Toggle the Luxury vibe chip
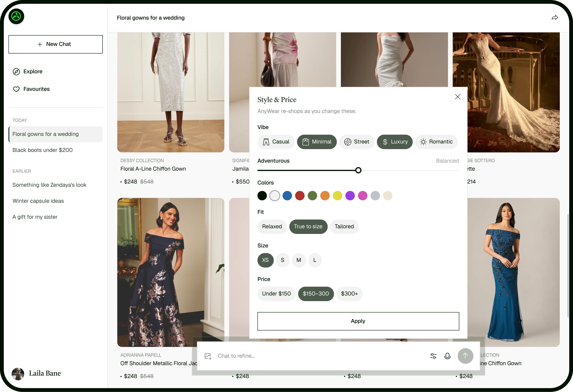 (395, 142)
